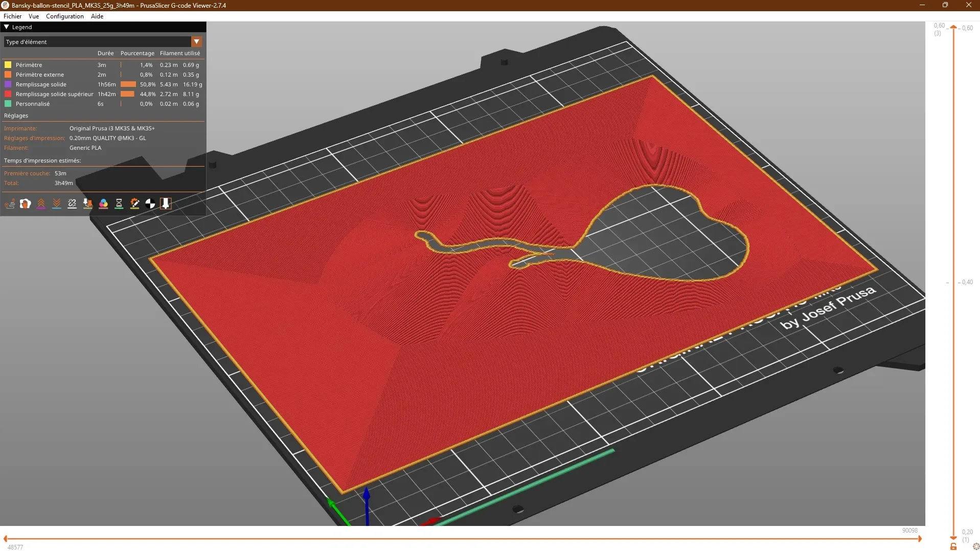Open the Fichier menu
This screenshot has height=551, width=980.
coord(13,16)
